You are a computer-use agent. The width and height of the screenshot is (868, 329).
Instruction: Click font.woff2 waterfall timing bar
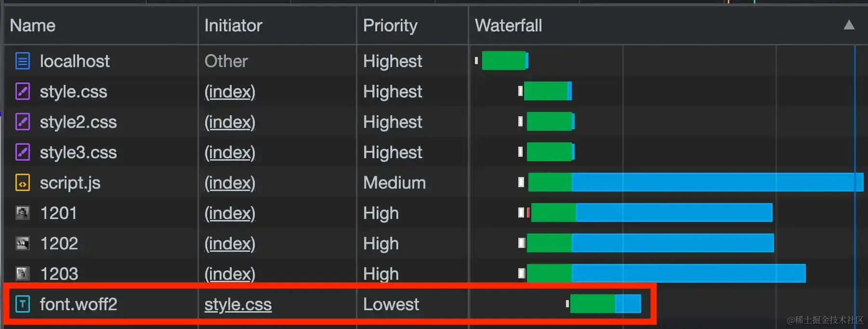[605, 304]
